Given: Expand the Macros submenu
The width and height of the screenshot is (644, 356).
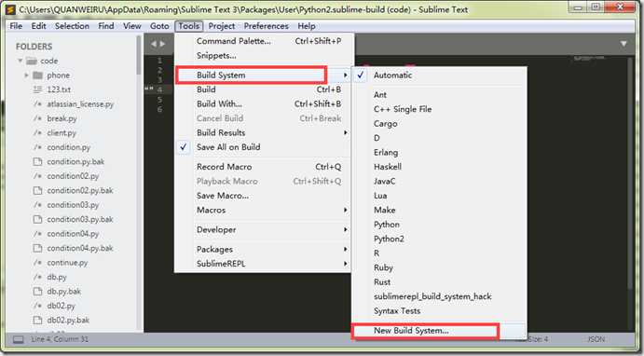Looking at the screenshot, I should click(x=264, y=210).
